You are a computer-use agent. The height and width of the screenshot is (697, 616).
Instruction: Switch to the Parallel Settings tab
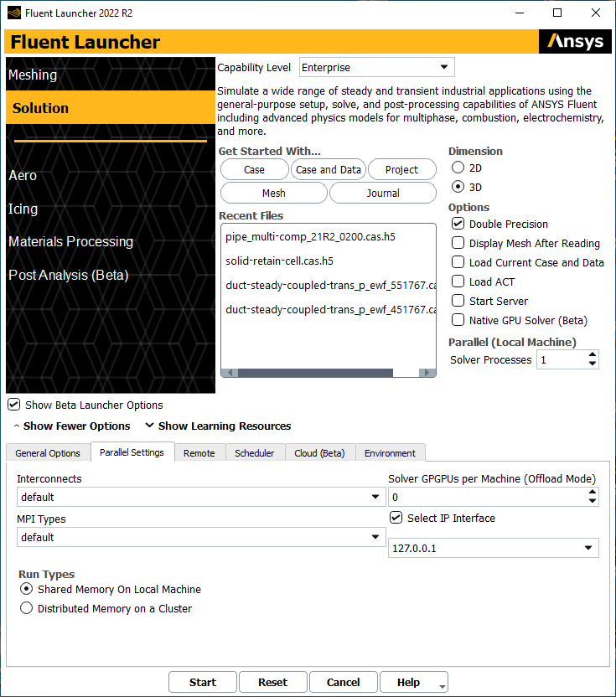point(132,452)
